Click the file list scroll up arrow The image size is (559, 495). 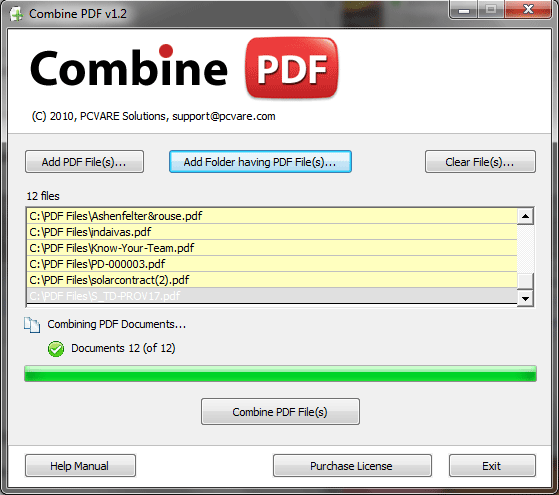(525, 216)
